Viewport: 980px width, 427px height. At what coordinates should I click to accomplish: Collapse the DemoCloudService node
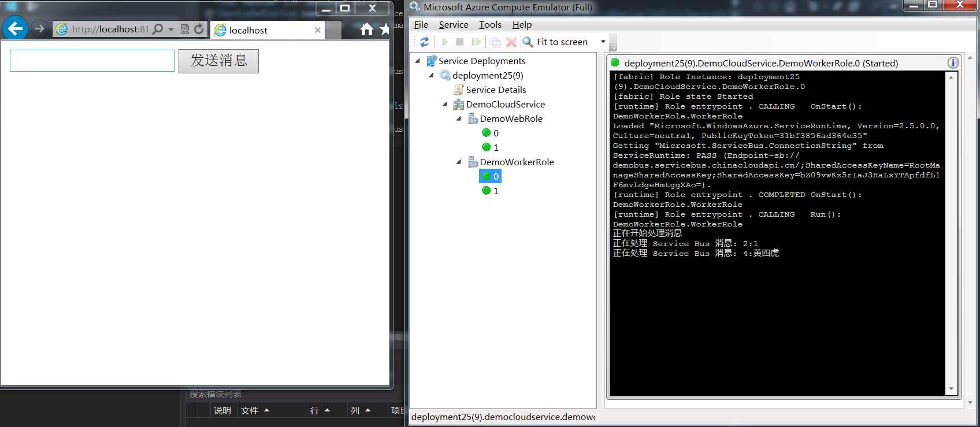(x=445, y=104)
